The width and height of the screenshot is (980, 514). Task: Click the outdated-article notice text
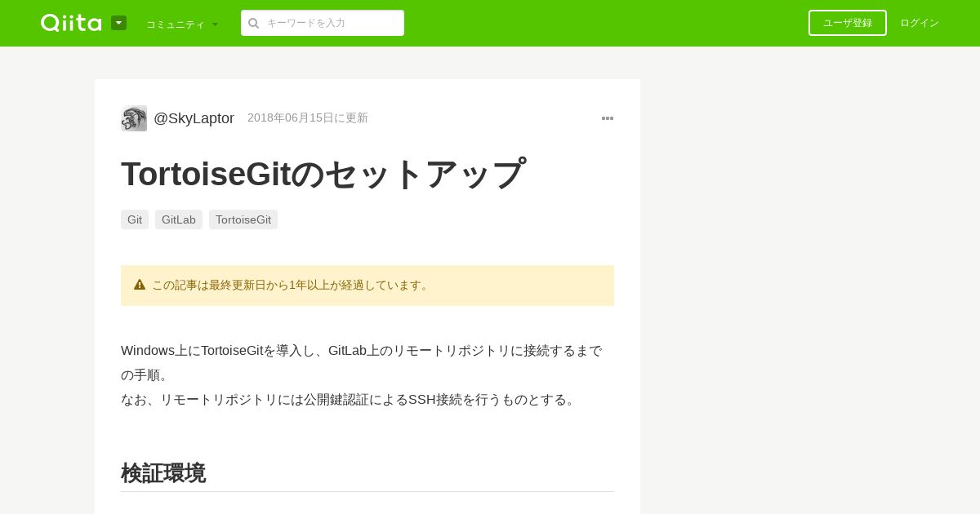point(292,285)
